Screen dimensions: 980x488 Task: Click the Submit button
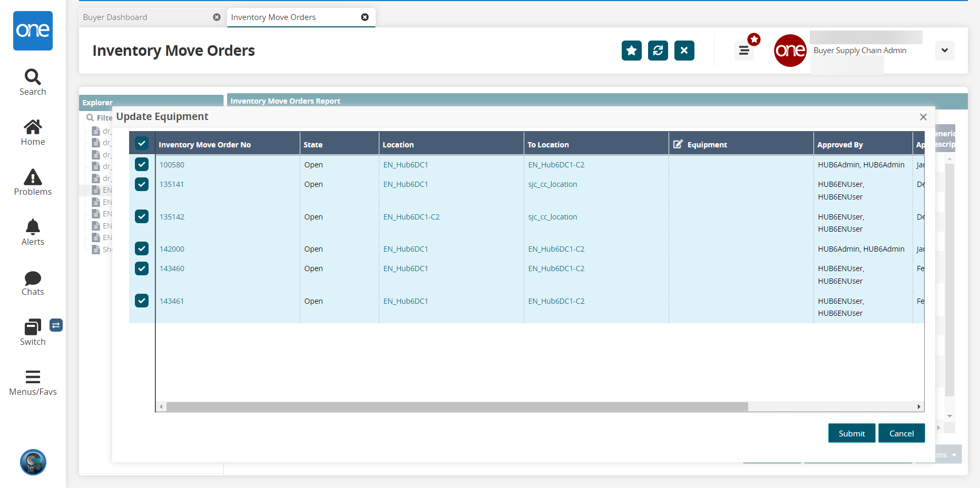(x=851, y=433)
